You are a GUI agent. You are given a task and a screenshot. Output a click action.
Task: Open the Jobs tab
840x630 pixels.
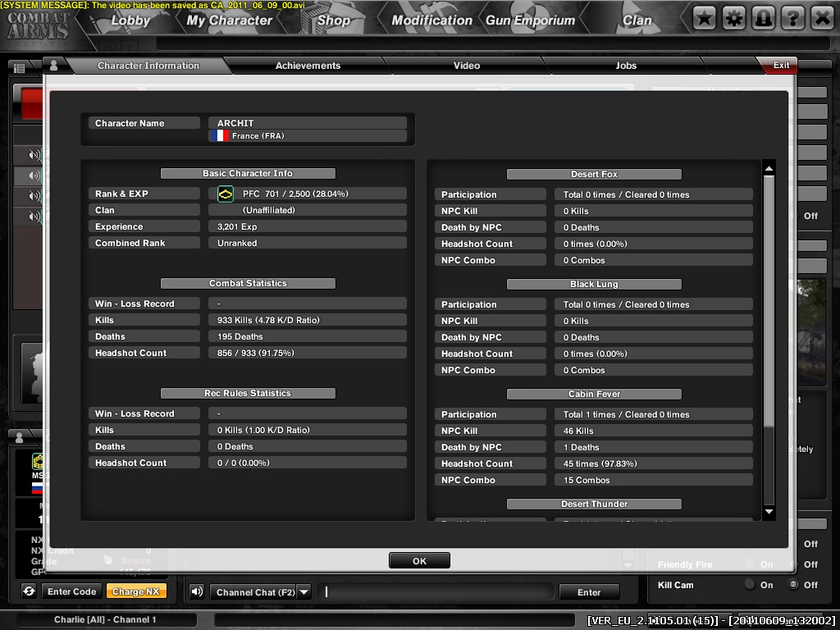pyautogui.click(x=626, y=66)
